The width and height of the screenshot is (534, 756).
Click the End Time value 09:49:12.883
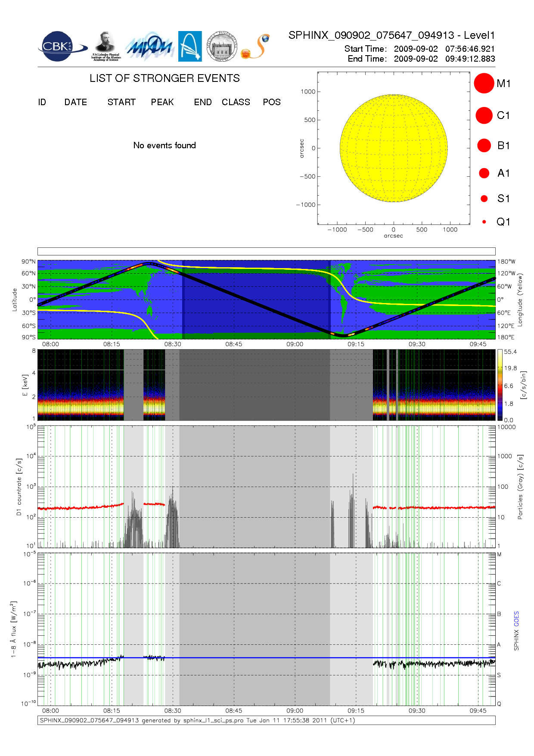click(470, 59)
